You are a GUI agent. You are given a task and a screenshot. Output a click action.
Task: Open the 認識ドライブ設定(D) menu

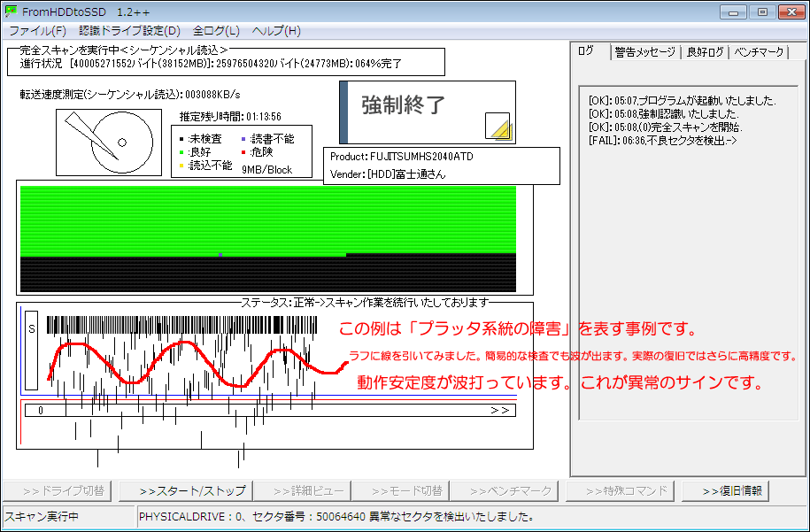129,31
